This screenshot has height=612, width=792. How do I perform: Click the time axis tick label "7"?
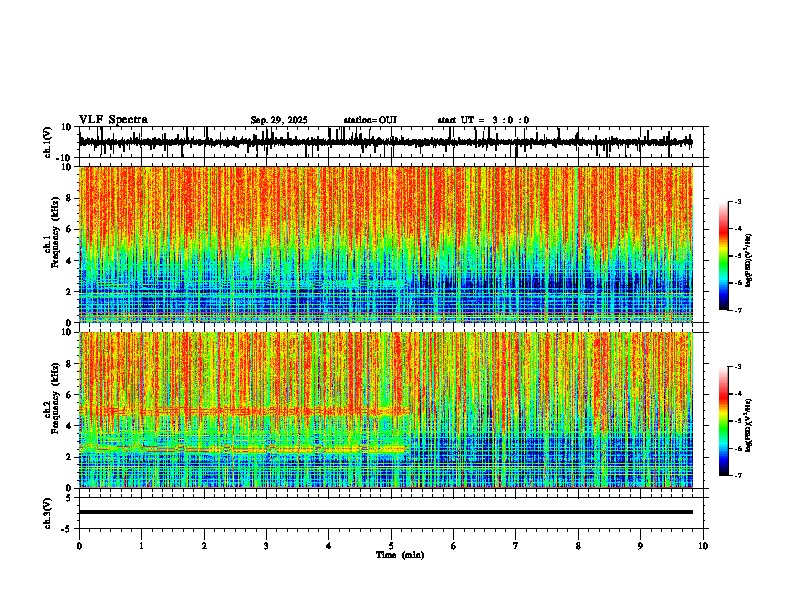click(x=516, y=546)
